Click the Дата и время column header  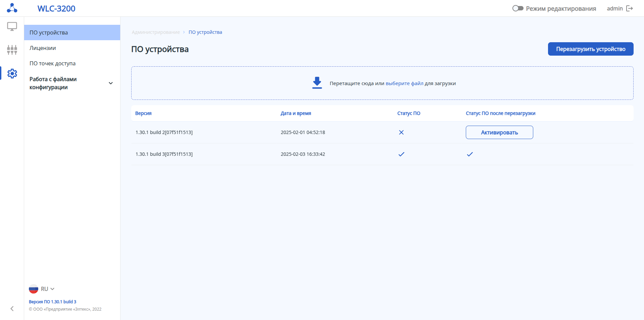(296, 113)
